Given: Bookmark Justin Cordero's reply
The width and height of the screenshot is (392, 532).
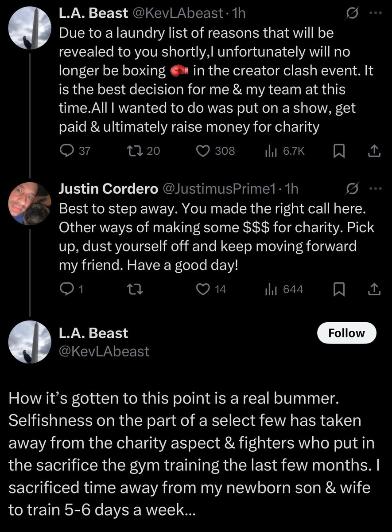Looking at the screenshot, I should tap(339, 289).
